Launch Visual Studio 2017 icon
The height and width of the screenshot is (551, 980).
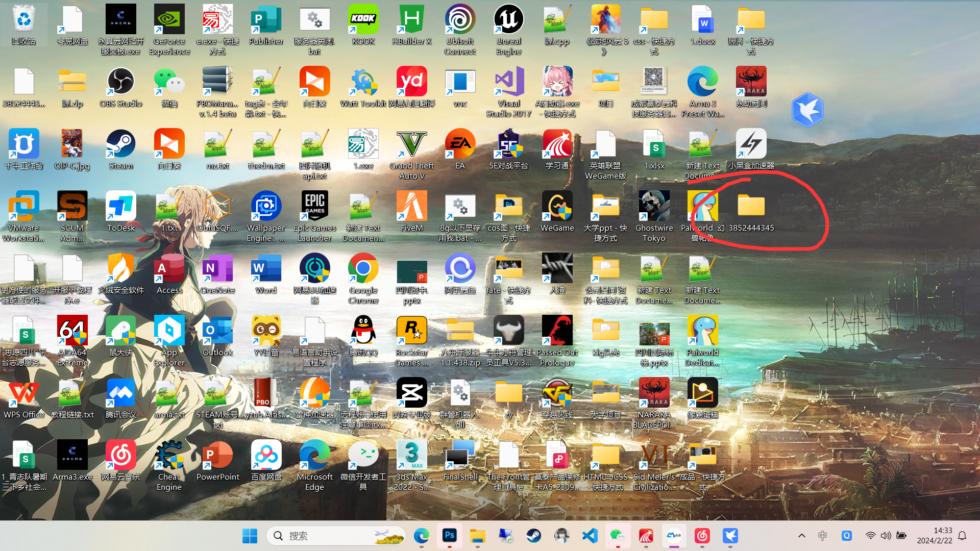pos(509,92)
